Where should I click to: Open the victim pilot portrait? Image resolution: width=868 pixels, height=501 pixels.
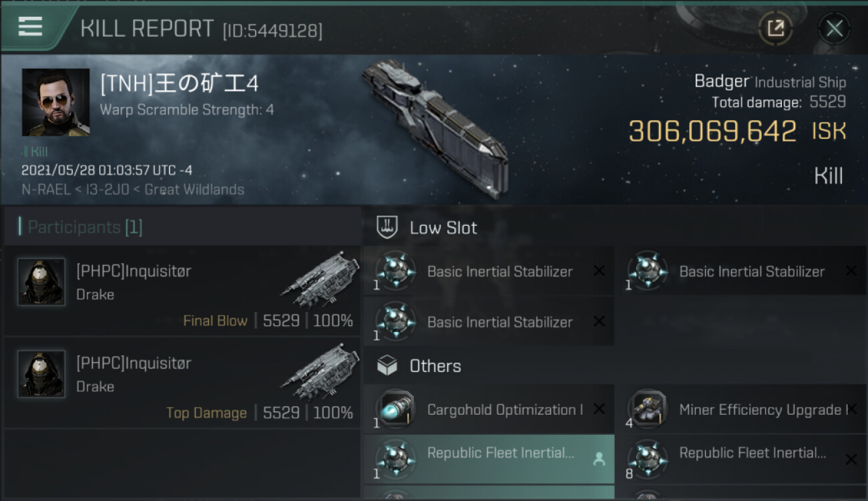(x=55, y=102)
